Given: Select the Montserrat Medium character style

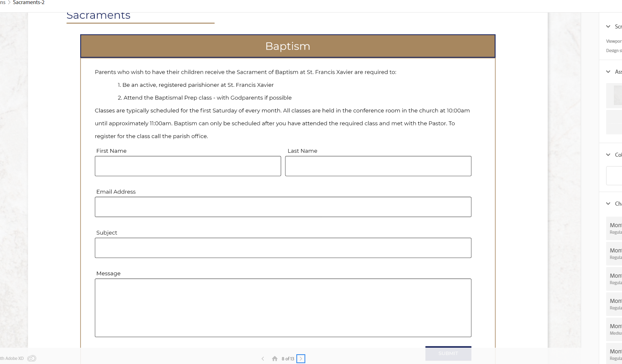Looking at the screenshot, I should [x=614, y=329].
